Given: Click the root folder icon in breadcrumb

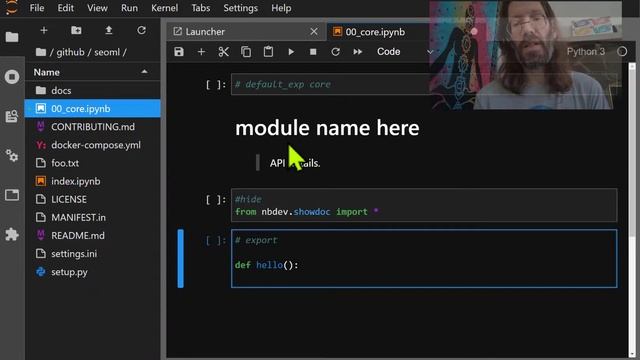Looking at the screenshot, I should pos(40,52).
